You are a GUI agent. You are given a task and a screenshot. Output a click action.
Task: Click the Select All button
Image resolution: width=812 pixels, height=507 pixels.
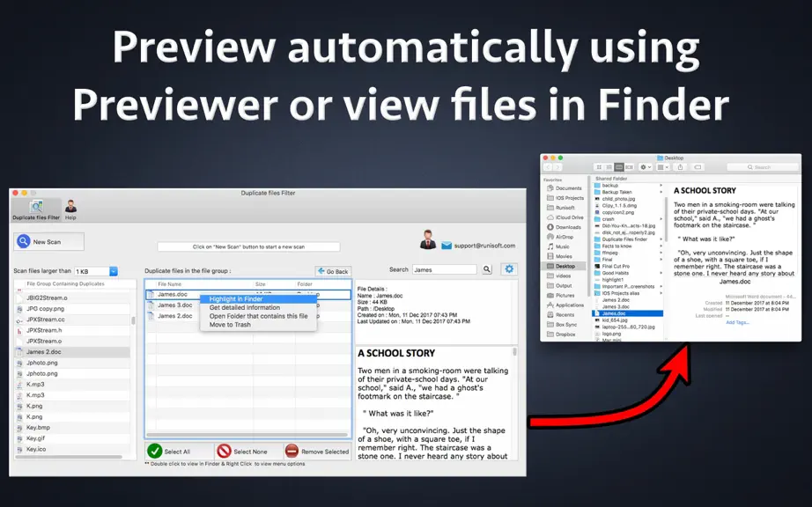tap(179, 452)
